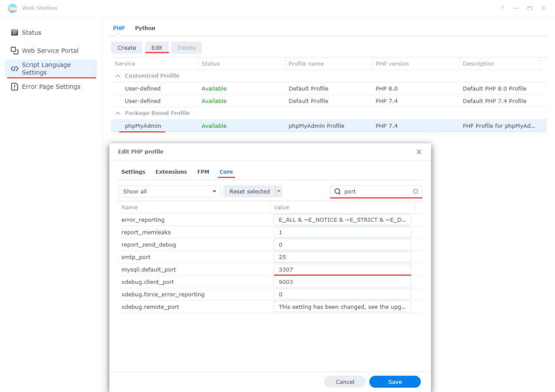Switch to the Extensions tab
This screenshot has height=392, width=555.
pyautogui.click(x=171, y=172)
